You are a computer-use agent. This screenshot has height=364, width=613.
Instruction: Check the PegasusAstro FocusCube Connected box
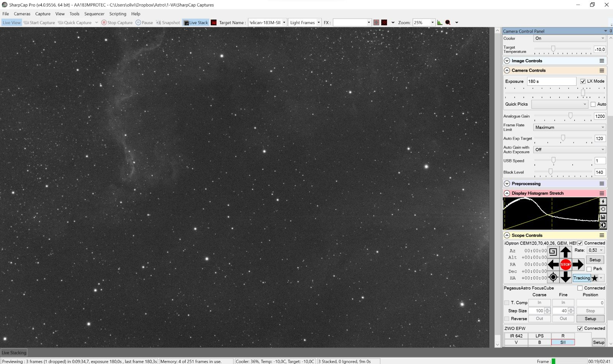(580, 288)
